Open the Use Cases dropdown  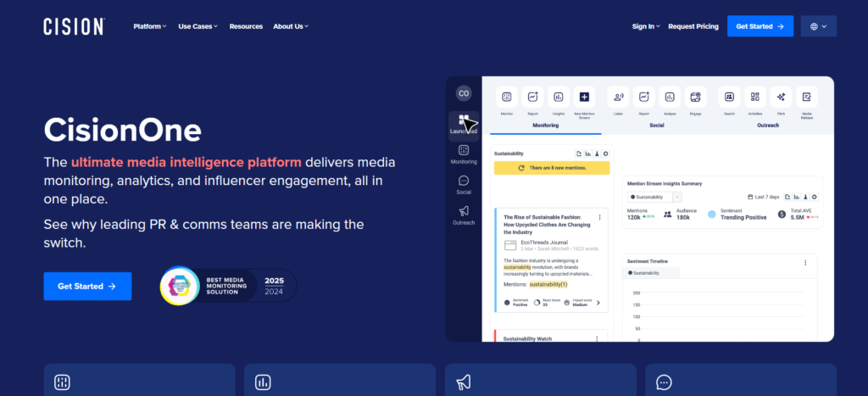(x=198, y=26)
